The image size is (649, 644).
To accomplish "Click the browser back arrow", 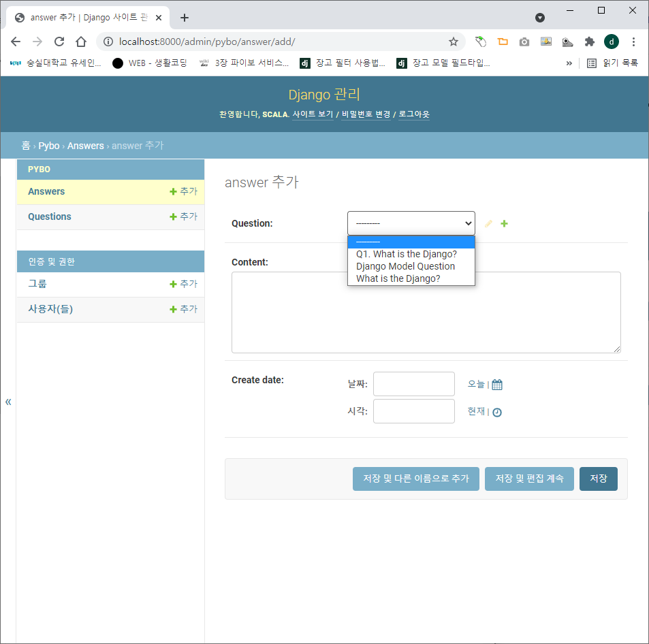I will (x=16, y=42).
